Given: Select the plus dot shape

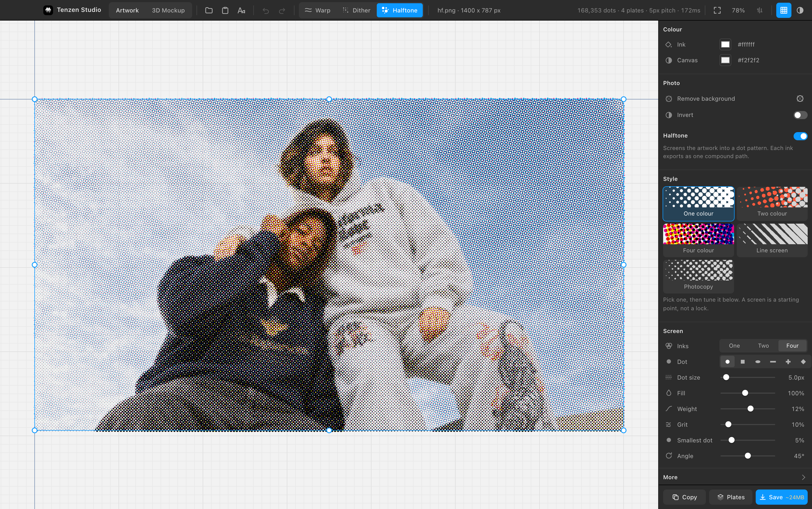Looking at the screenshot, I should tap(788, 362).
